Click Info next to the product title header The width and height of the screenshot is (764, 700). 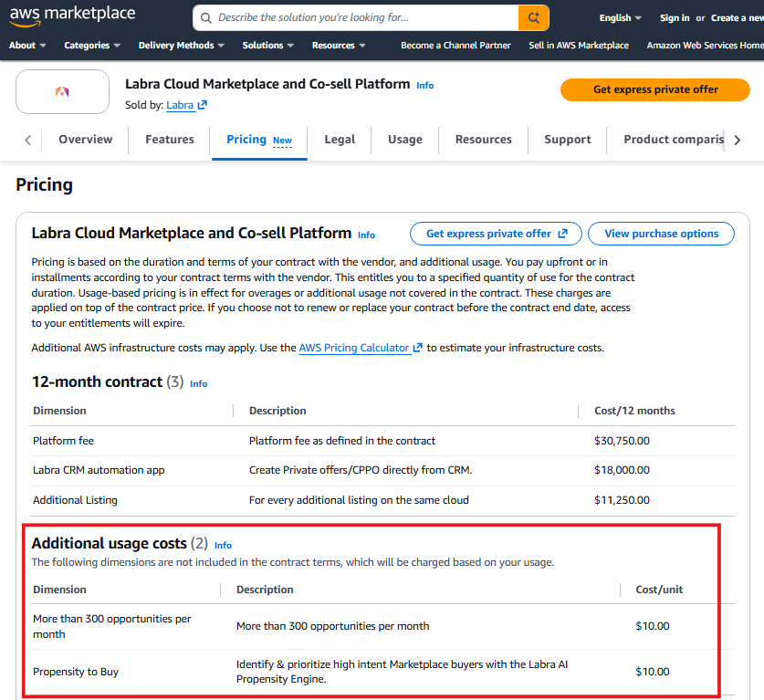click(x=424, y=85)
